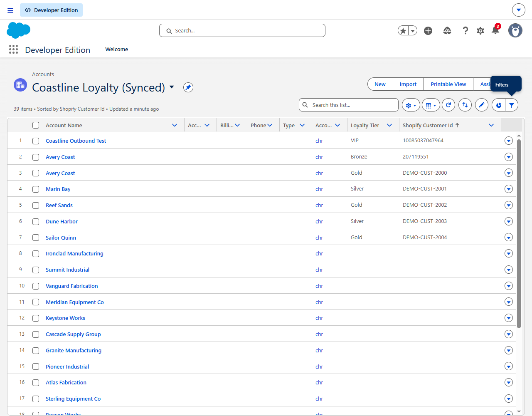Viewport: 532px width, 416px height.
Task: Open the Acco... column menu
Action: tap(337, 125)
